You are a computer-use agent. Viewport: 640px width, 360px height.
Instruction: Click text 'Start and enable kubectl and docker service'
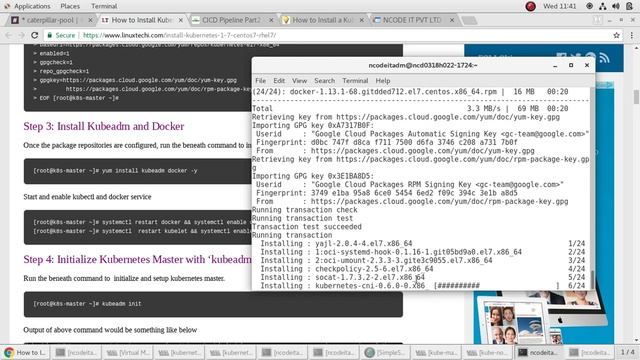[x=87, y=197]
